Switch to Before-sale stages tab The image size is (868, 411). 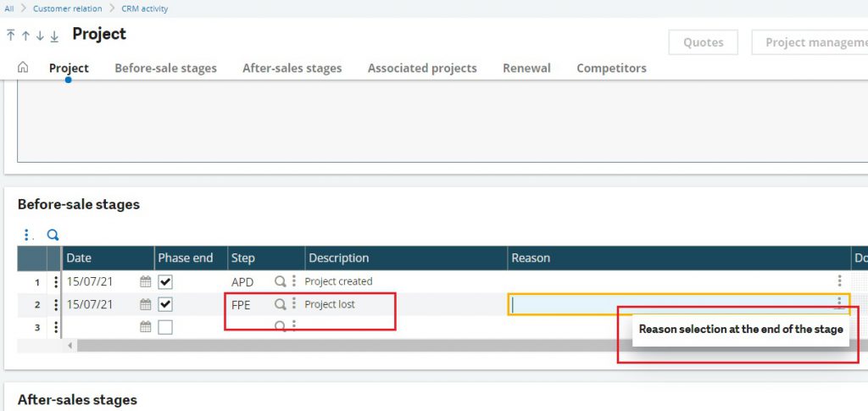[x=165, y=68]
